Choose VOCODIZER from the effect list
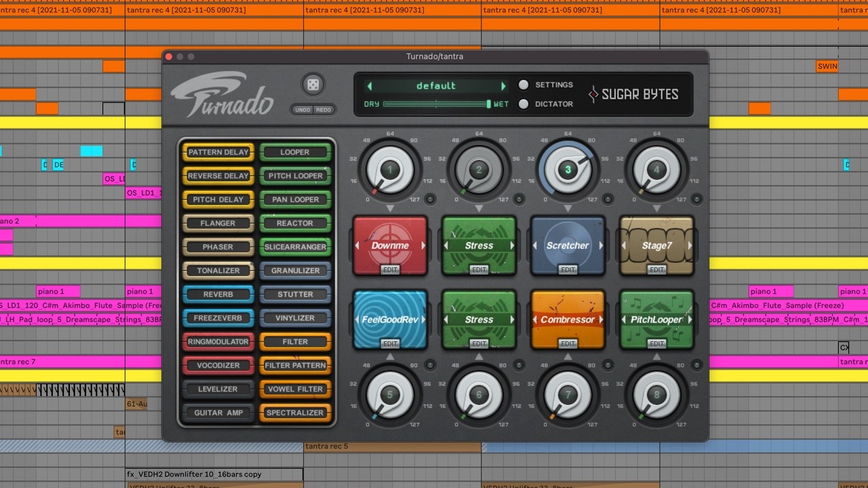The image size is (868, 488). pos(218,365)
